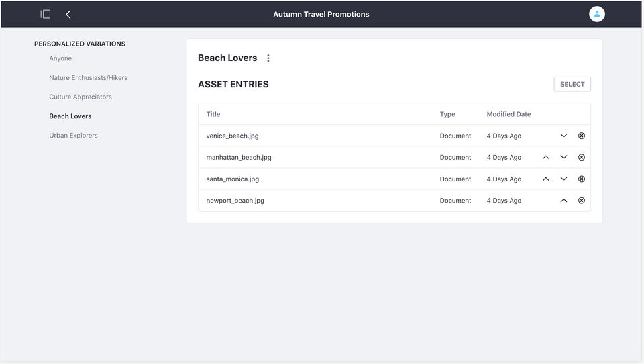The width and height of the screenshot is (644, 364).
Task: Open Nature Enthusiasts/Hikers variation
Action: [88, 78]
